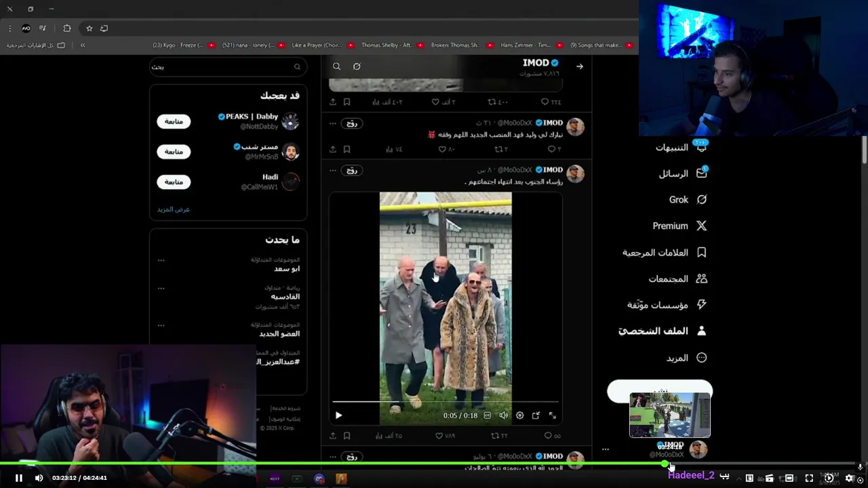Open options for trend ابو سعد
The width and height of the screenshot is (868, 488).
click(161, 260)
